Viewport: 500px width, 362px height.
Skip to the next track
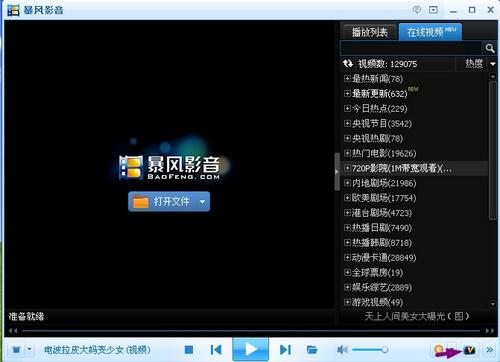tap(285, 350)
